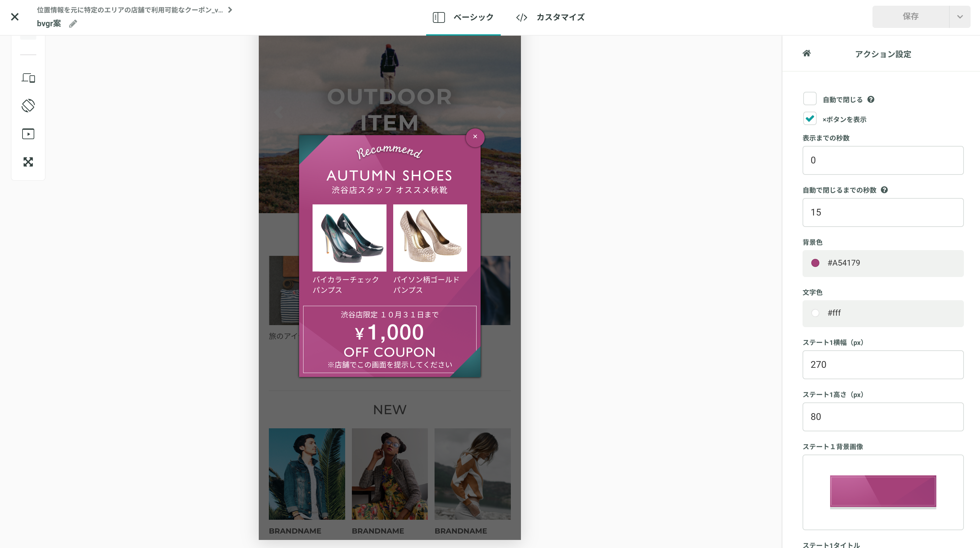980x548 pixels.
Task: Click the fullscreen expand arrows icon
Action: click(28, 162)
